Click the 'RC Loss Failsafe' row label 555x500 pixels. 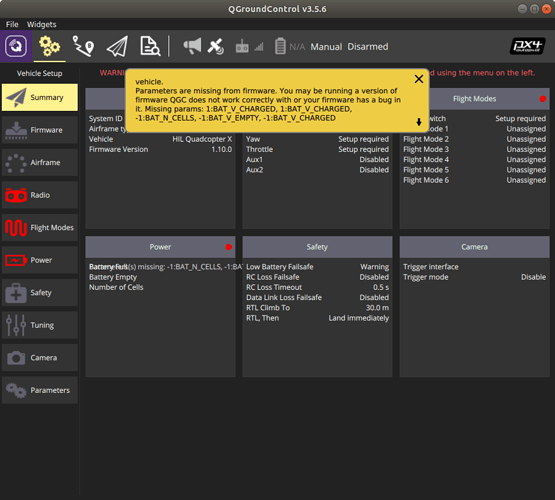coord(273,277)
